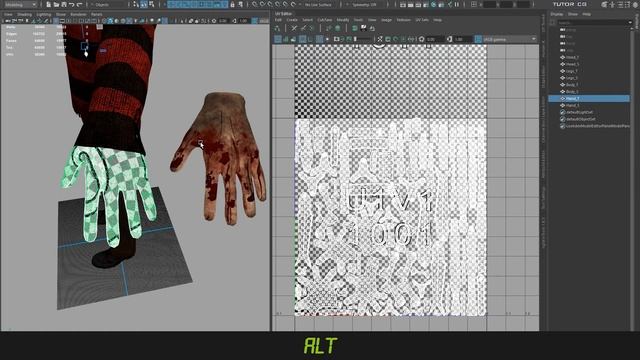Open the sRGB gamma view transform dropdown

[509, 39]
